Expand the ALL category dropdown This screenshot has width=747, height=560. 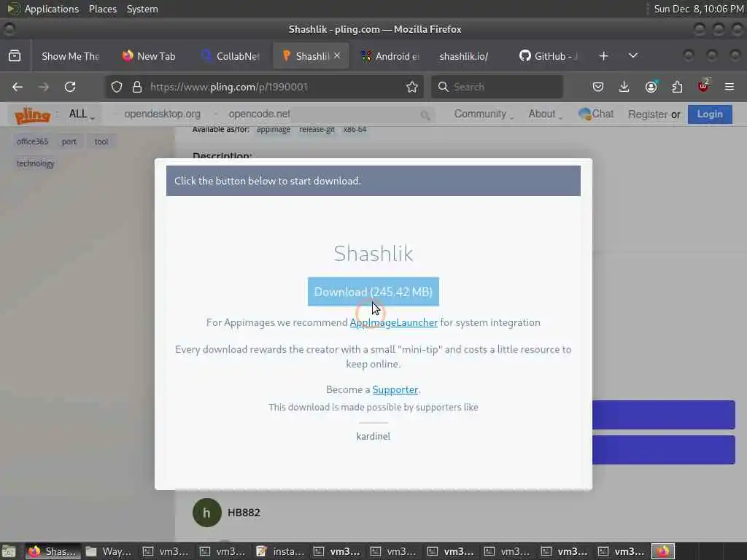[82, 114]
